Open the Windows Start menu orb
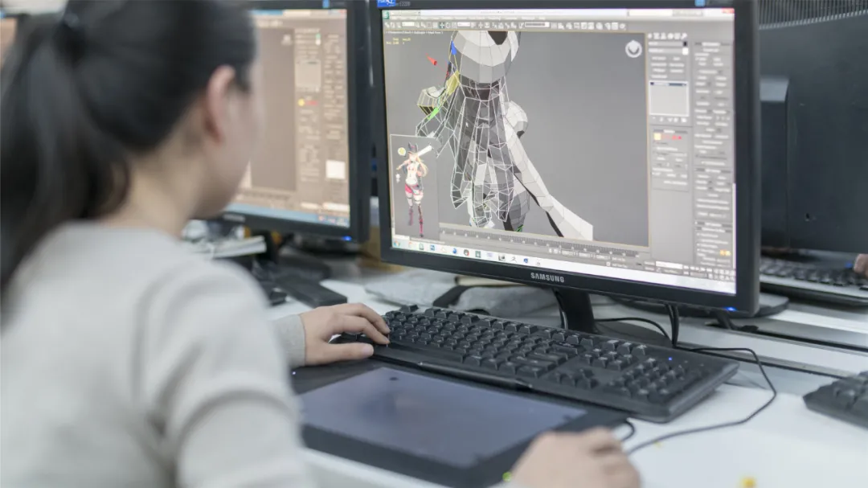The height and width of the screenshot is (488, 868). point(397,243)
